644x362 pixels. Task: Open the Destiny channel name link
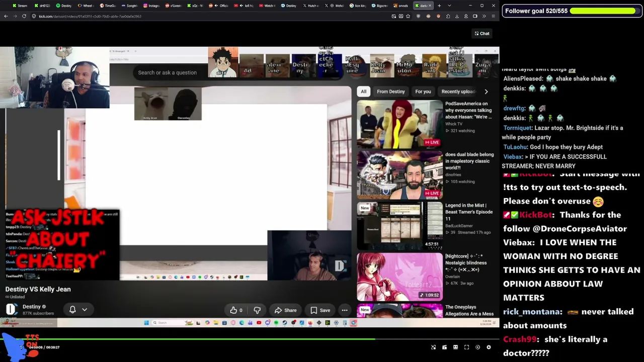(31, 307)
